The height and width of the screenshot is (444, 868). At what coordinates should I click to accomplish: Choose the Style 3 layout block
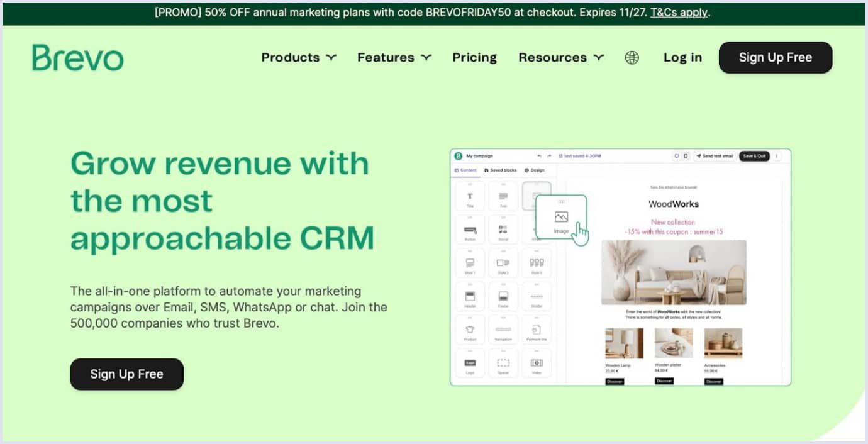tap(537, 264)
